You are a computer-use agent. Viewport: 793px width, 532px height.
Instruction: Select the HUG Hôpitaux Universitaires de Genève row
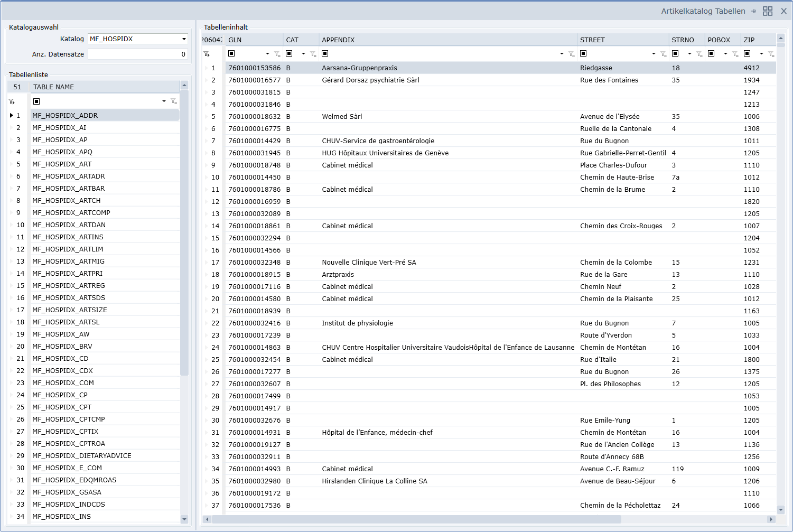point(385,153)
